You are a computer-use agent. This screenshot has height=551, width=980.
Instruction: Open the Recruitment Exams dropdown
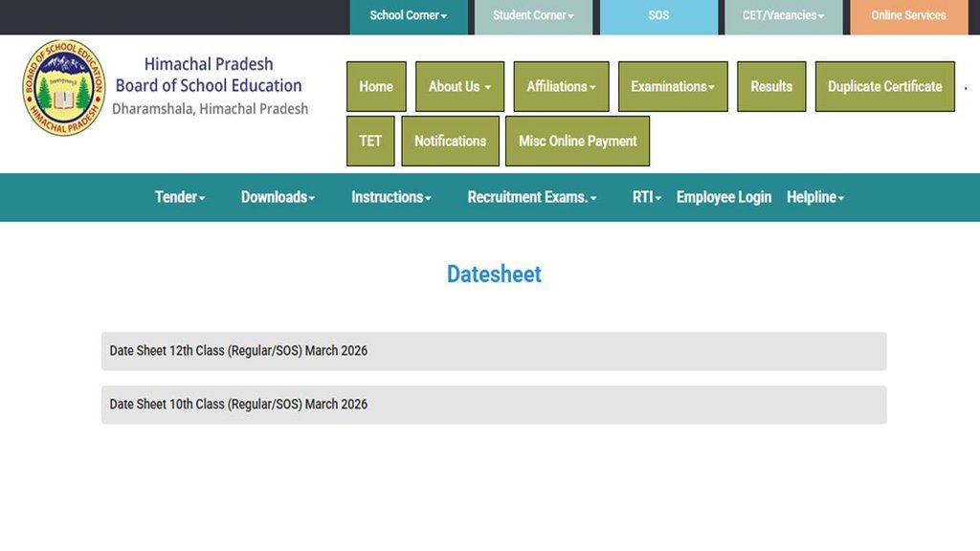[x=531, y=198]
